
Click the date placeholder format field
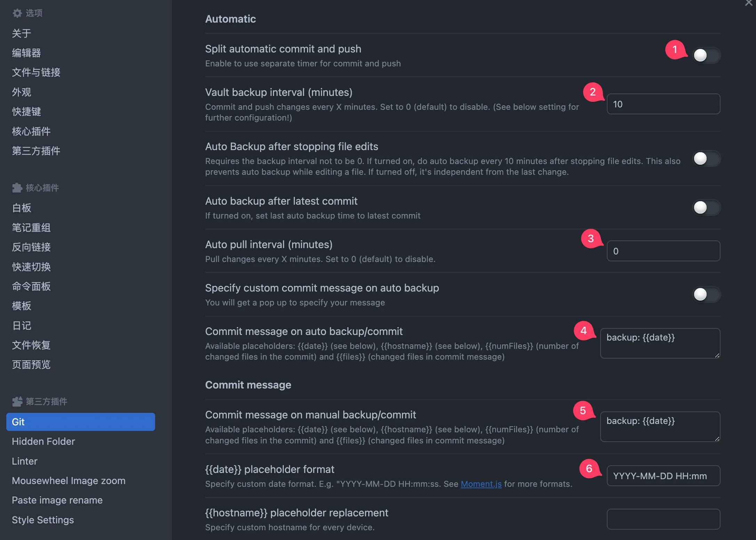663,476
